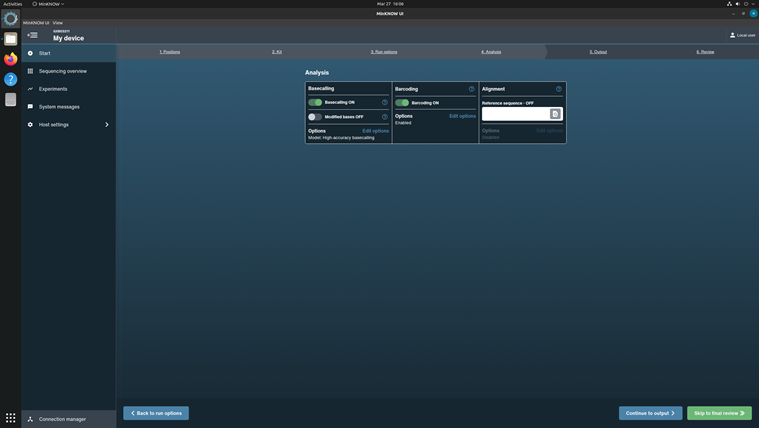Open the Sequencing overview page
Image resolution: width=759 pixels, height=428 pixels.
coord(62,71)
